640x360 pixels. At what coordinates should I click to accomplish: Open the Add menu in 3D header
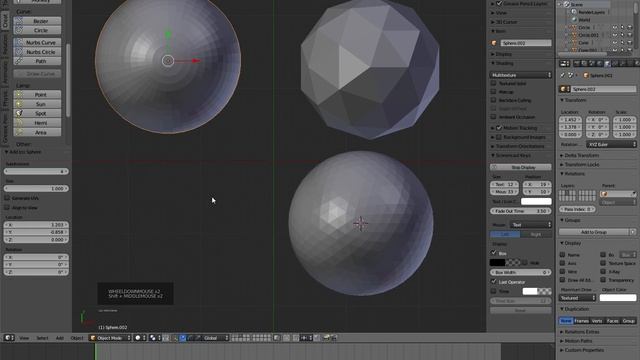coord(60,338)
